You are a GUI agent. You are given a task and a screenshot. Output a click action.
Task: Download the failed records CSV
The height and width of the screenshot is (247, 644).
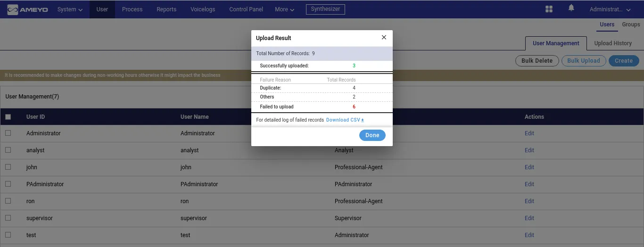pos(345,120)
